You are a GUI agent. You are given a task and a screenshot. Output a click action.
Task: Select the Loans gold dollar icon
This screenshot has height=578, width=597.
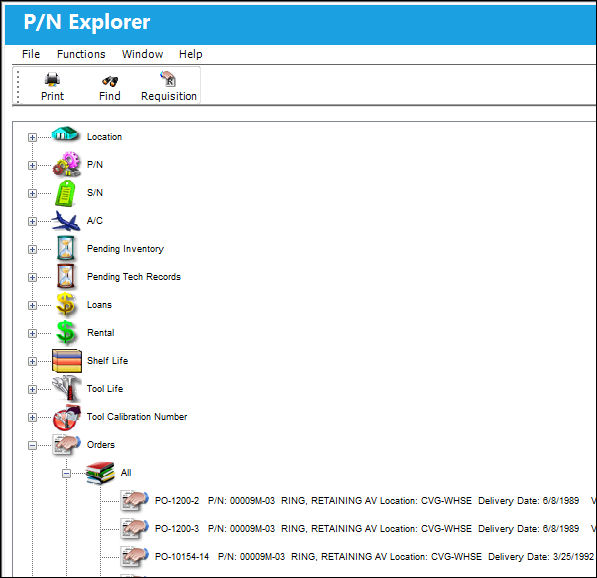[65, 304]
